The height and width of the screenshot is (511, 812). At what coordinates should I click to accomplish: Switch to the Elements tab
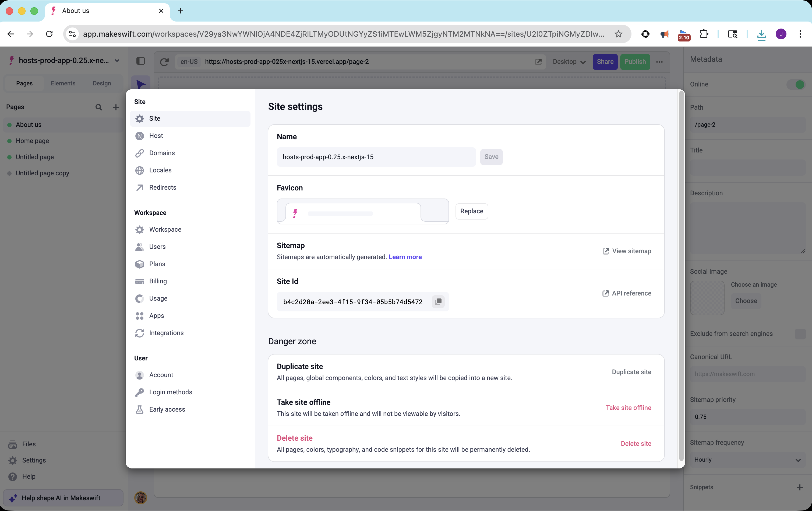[x=63, y=83]
